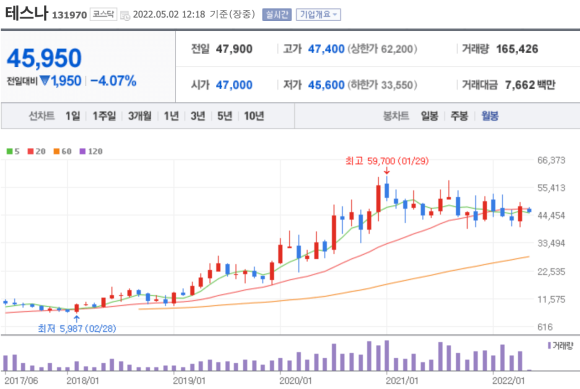Click the 코스닥 market badge
This screenshot has width=580, height=389.
point(103,14)
